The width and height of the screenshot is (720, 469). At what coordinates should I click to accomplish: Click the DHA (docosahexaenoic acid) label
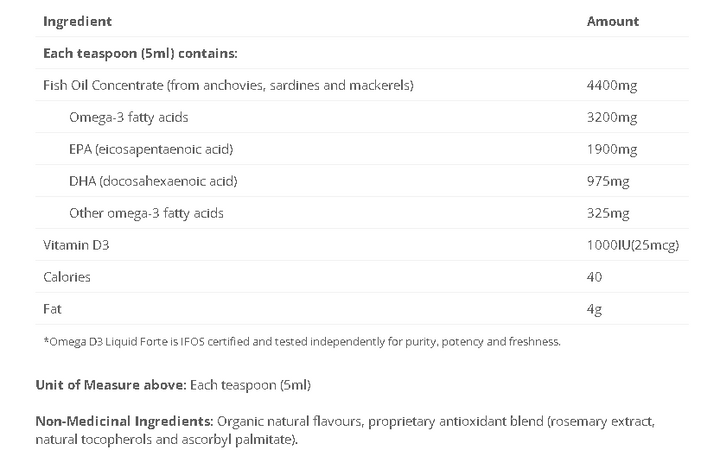pos(153,181)
